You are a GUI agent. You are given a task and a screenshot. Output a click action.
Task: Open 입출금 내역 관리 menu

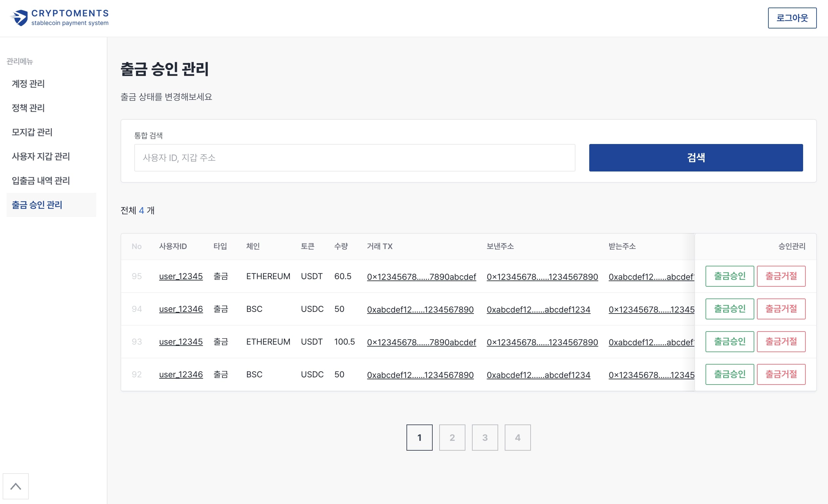click(x=41, y=181)
